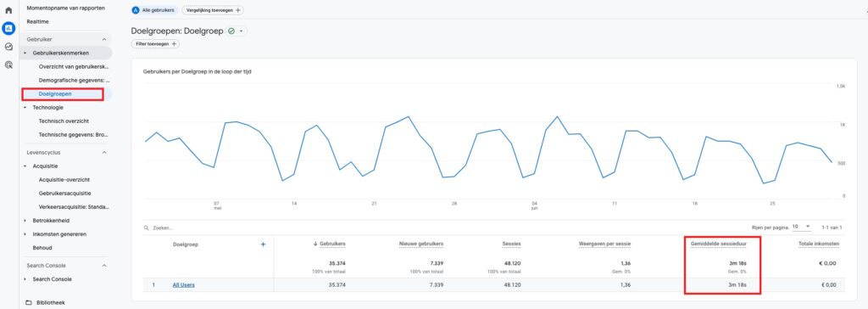868x309 pixels.
Task: Open Acquisitie-overzicht report
Action: pos(64,180)
